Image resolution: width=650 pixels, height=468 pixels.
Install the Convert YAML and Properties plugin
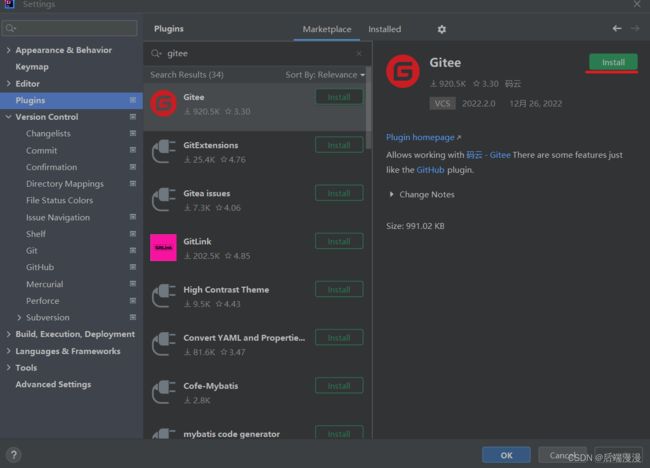[x=339, y=337]
